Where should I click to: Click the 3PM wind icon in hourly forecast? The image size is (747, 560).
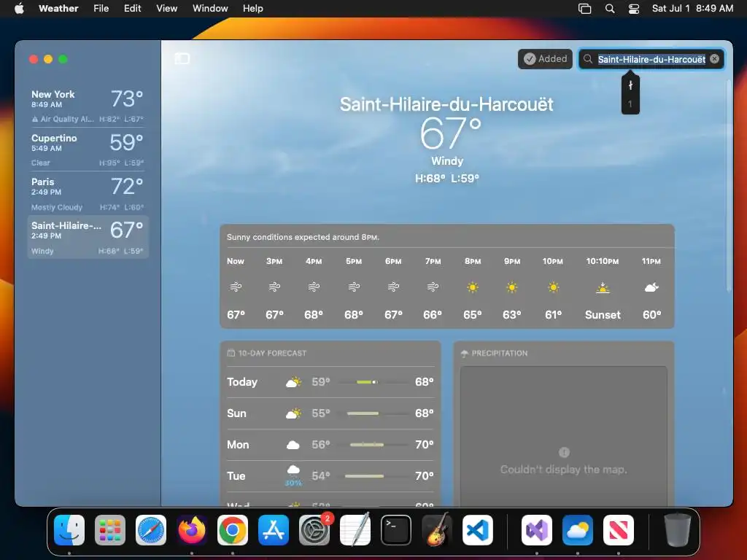tap(274, 287)
